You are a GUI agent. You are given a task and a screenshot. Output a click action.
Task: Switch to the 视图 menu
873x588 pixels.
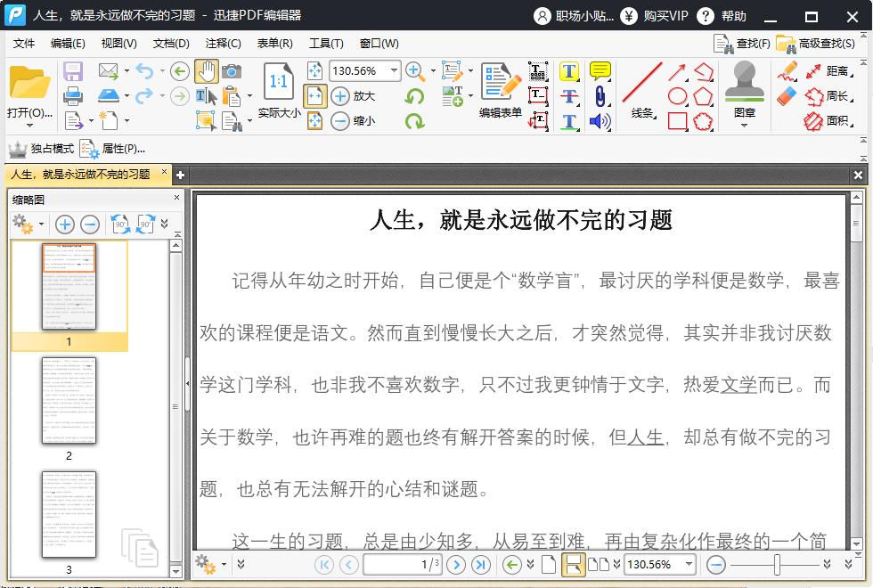point(120,43)
